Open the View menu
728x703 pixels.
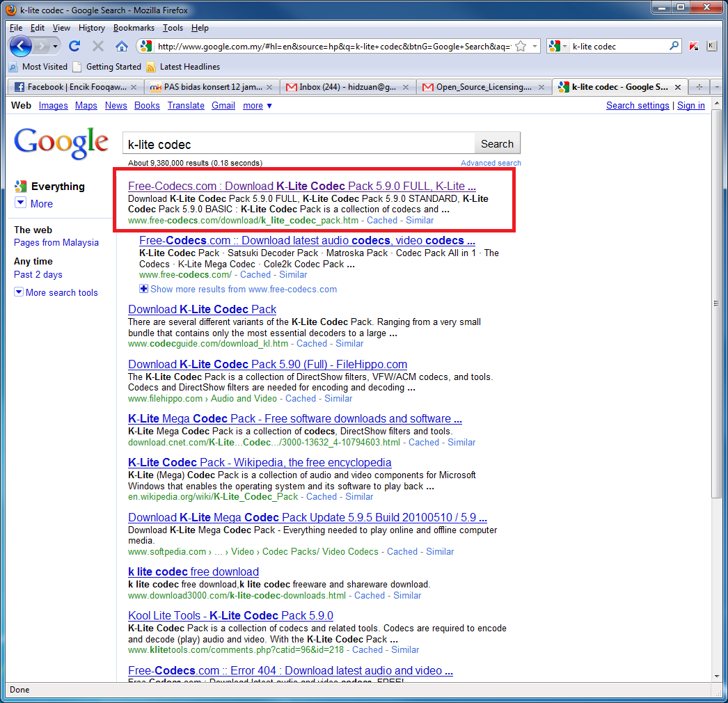pyautogui.click(x=61, y=28)
